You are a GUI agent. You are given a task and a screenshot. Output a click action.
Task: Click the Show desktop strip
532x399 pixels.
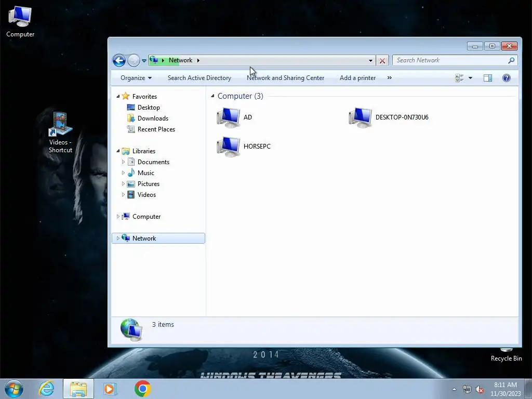(x=528, y=389)
